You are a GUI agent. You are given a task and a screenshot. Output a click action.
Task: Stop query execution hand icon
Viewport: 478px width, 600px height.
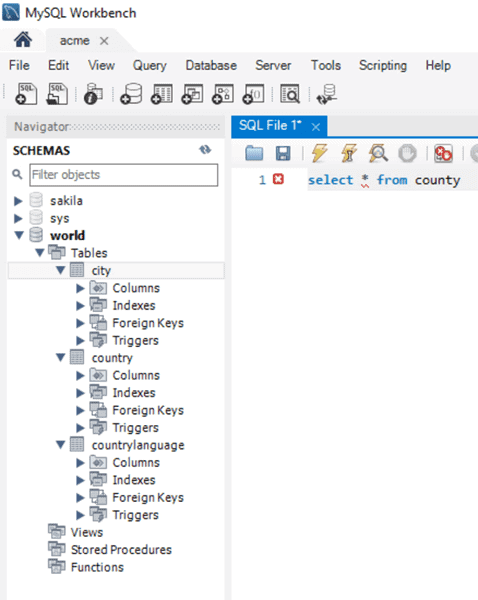[x=407, y=153]
